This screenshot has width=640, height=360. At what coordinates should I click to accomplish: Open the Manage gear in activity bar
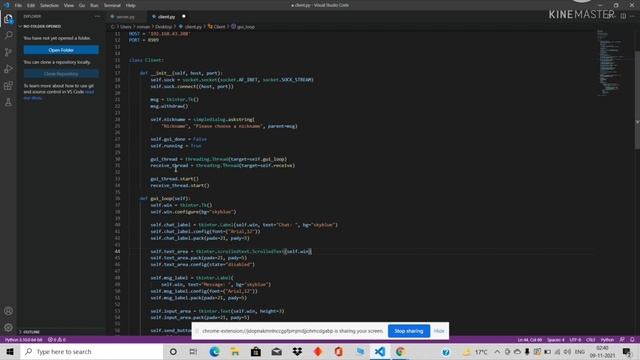8,327
